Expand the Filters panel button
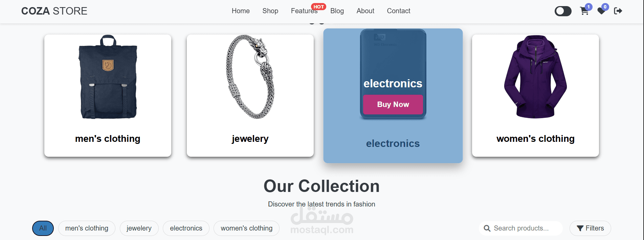 coord(590,228)
